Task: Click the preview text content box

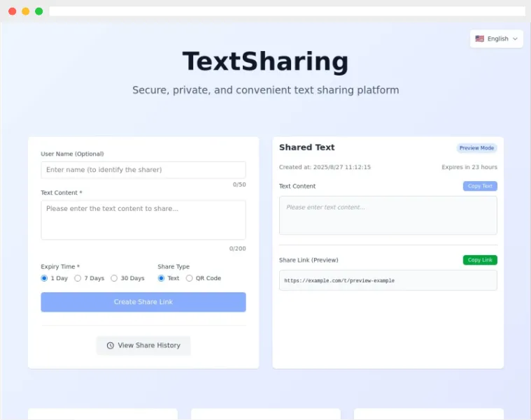Action: (388, 215)
